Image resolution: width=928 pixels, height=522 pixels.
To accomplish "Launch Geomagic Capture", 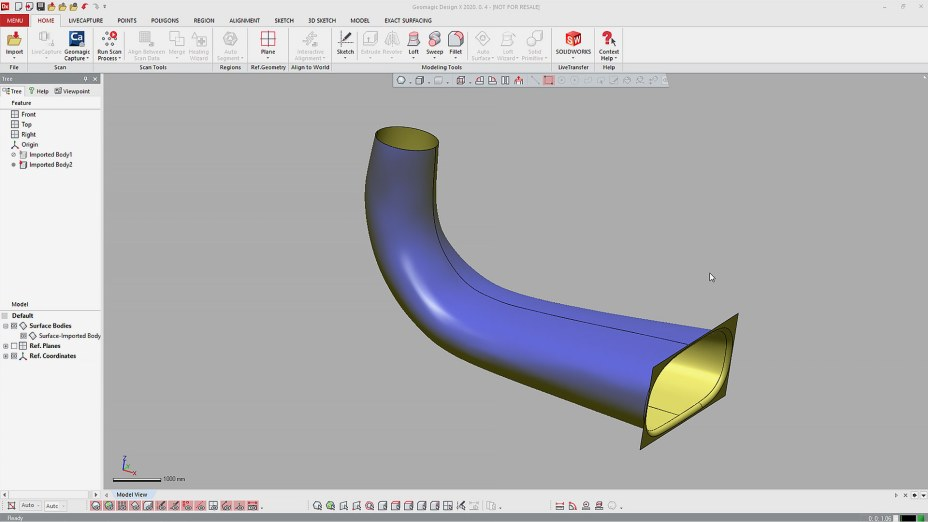I will tap(76, 42).
